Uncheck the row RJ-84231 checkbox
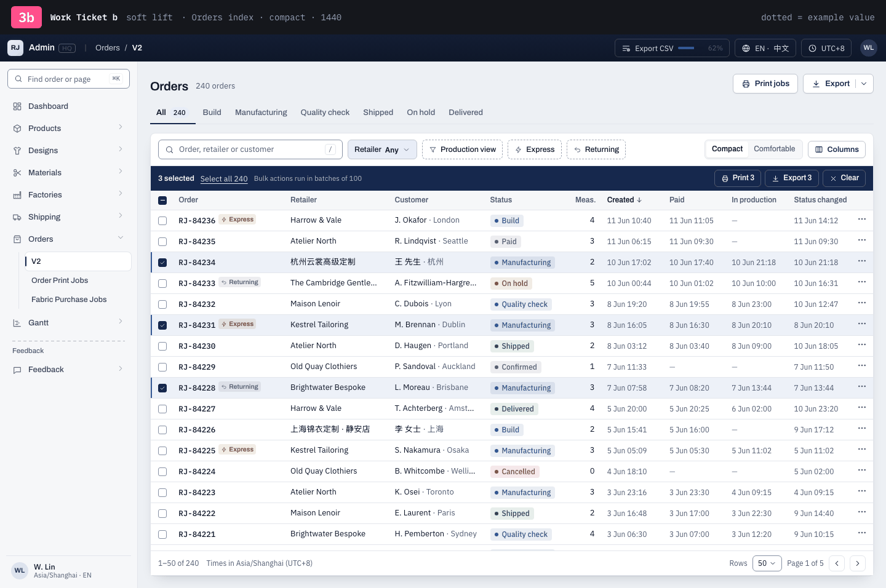The width and height of the screenshot is (886, 588). 162,325
